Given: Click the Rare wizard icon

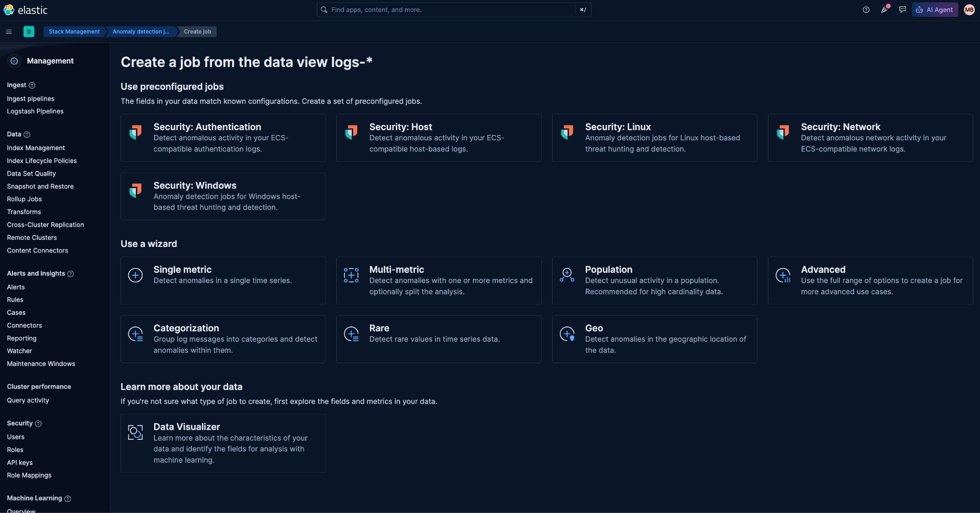Looking at the screenshot, I should coord(351,334).
